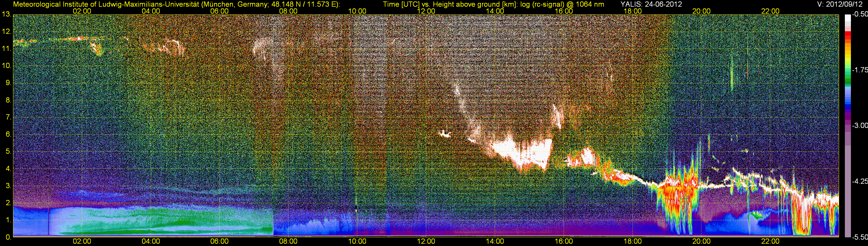The image size is (868, 246).
Task: Click the -1.75 color scale value
Action: point(860,70)
